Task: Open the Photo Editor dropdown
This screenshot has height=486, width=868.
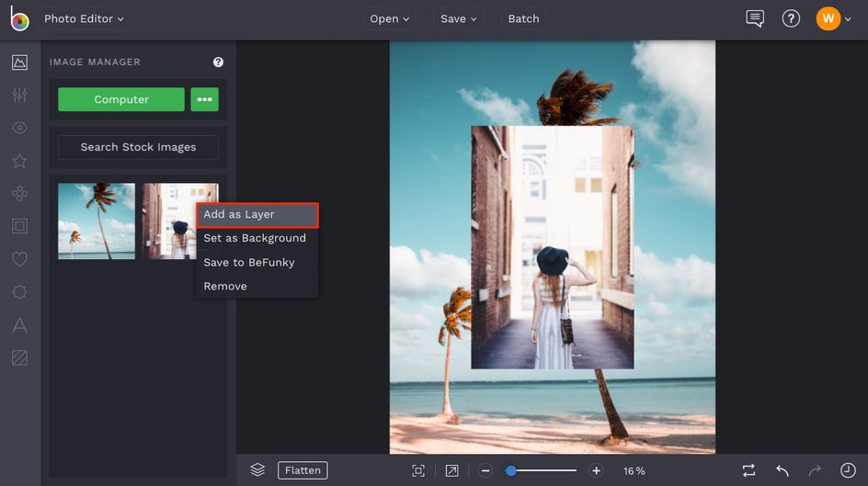Action: 84,18
